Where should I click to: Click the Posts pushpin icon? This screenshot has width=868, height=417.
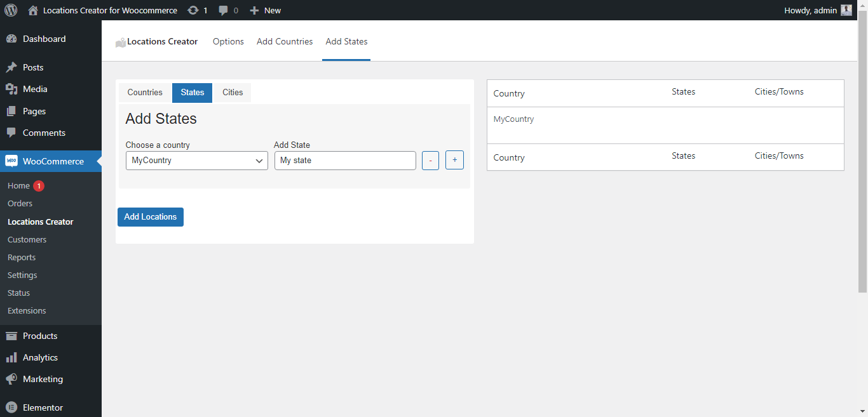click(x=11, y=67)
